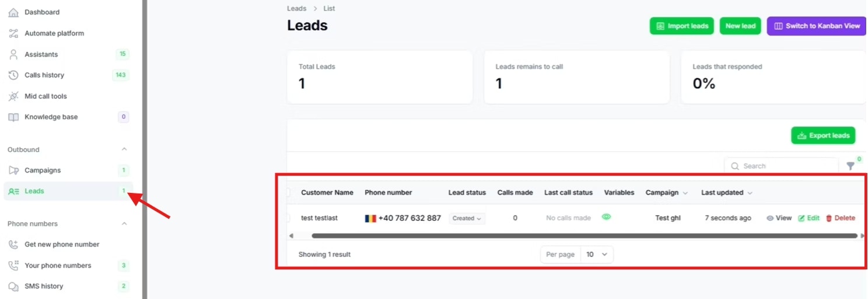Screen dimensions: 868x299
Task: Click the SMS history badge 2
Action: coord(124,286)
